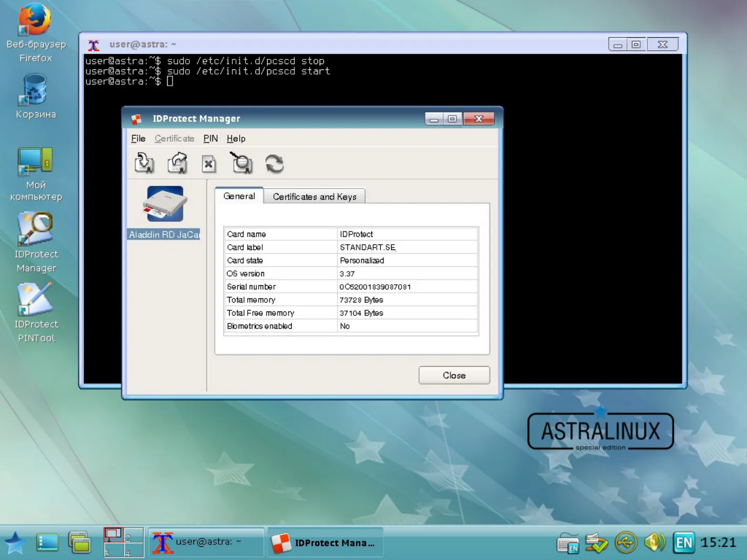Select virtual desktop 2 in the pager

pyautogui.click(x=134, y=535)
